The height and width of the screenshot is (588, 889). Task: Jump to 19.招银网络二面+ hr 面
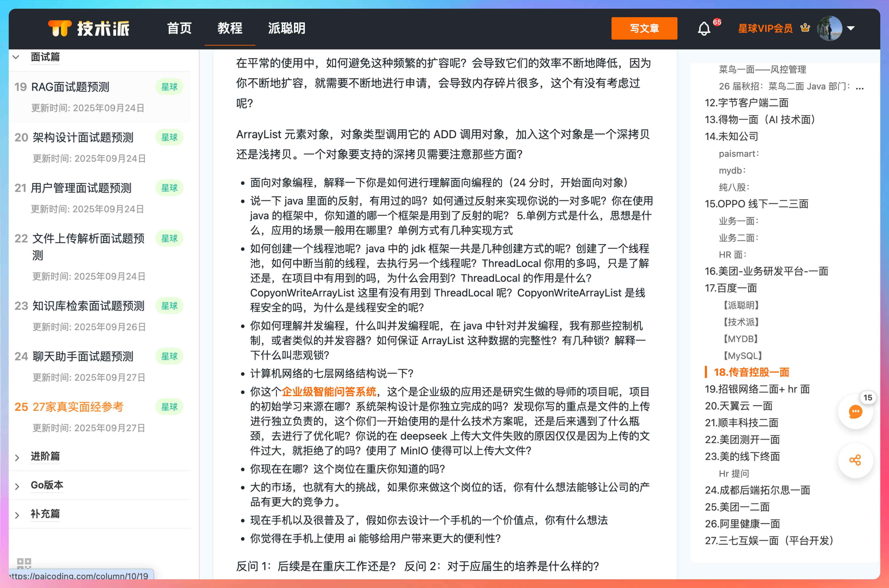(x=757, y=389)
